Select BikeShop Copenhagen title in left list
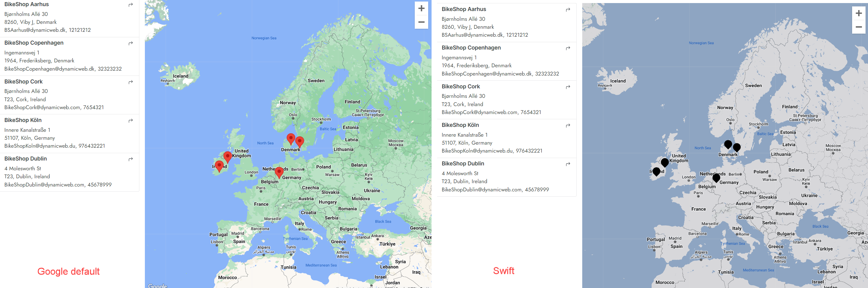868x288 pixels. (34, 43)
